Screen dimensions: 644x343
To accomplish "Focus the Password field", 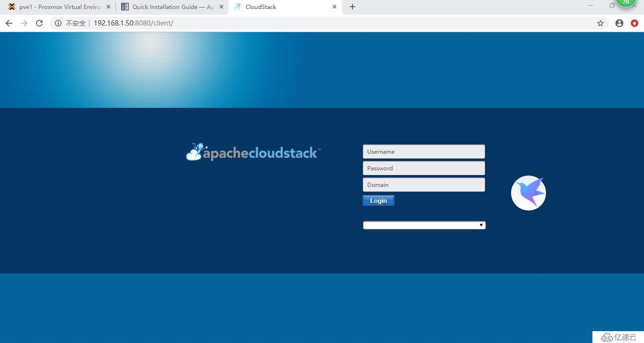I will point(424,168).
